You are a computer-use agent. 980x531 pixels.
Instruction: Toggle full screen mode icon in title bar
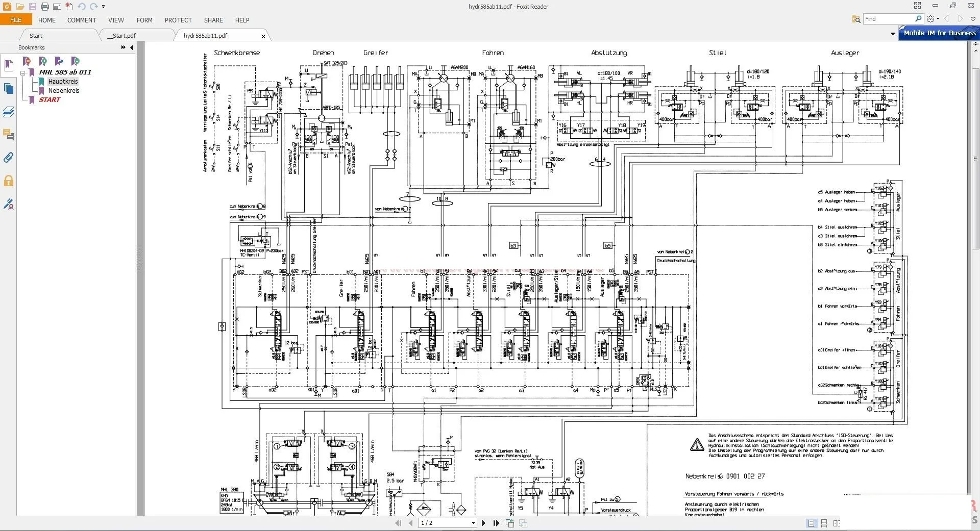tap(917, 6)
